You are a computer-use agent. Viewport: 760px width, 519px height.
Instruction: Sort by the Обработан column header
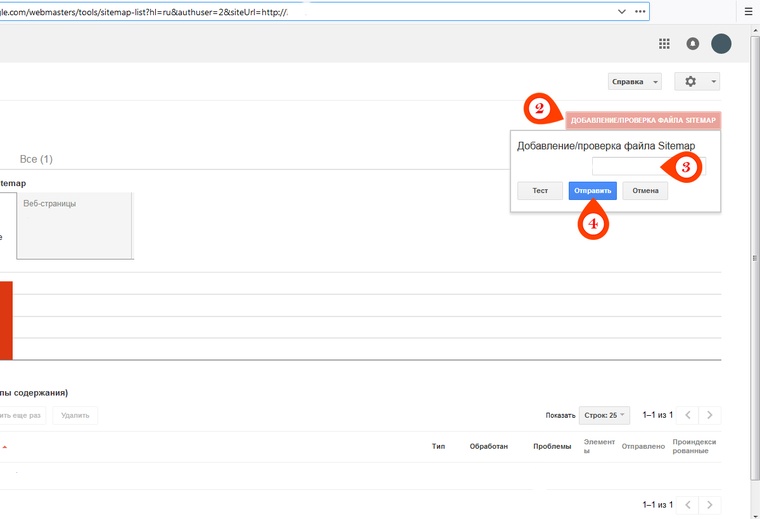pos(489,446)
